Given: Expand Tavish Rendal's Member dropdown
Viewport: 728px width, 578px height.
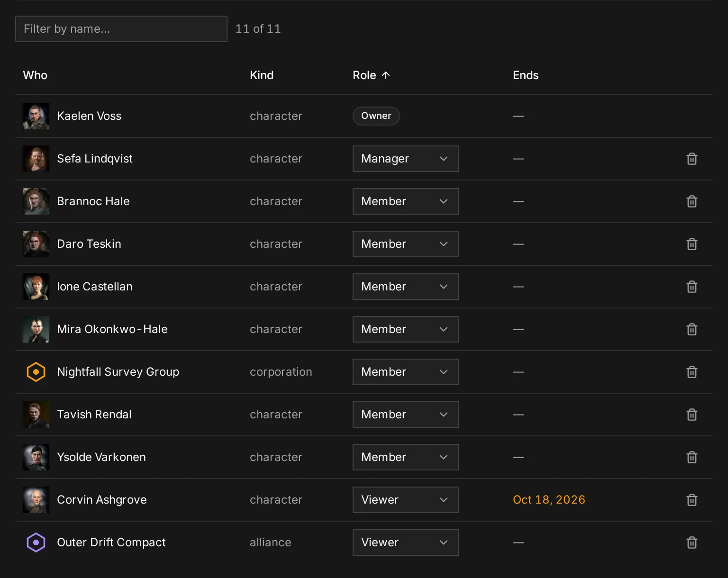Looking at the screenshot, I should point(405,415).
